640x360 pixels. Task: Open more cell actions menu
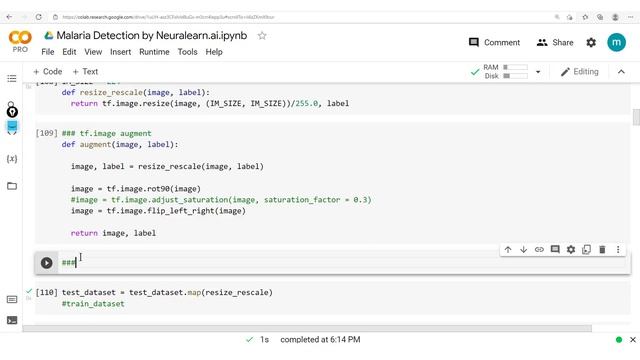[618, 249]
